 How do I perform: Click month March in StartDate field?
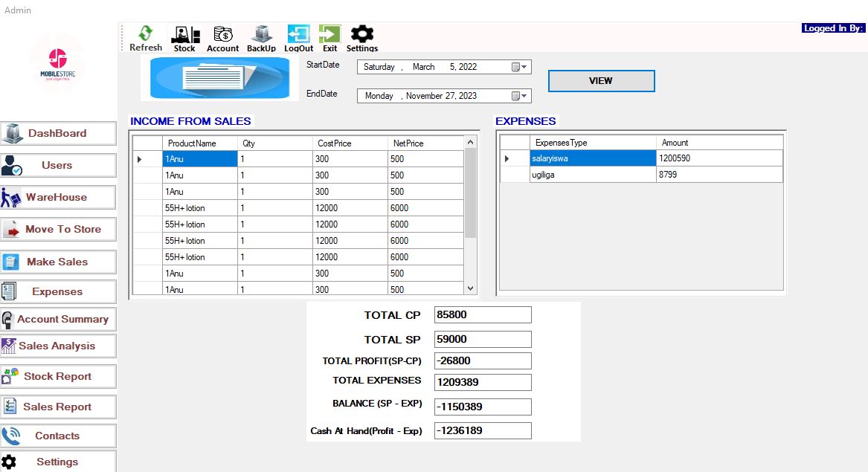pos(423,67)
